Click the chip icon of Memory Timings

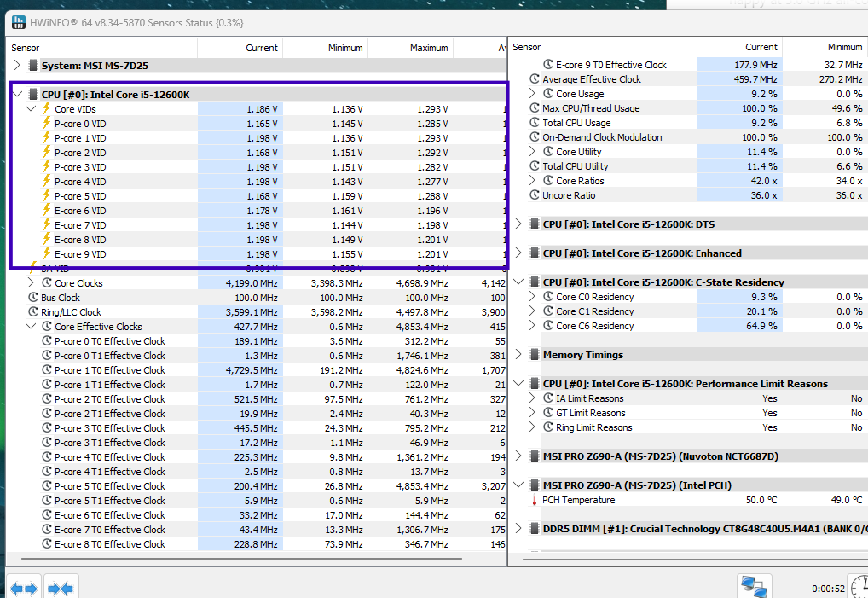pos(535,354)
